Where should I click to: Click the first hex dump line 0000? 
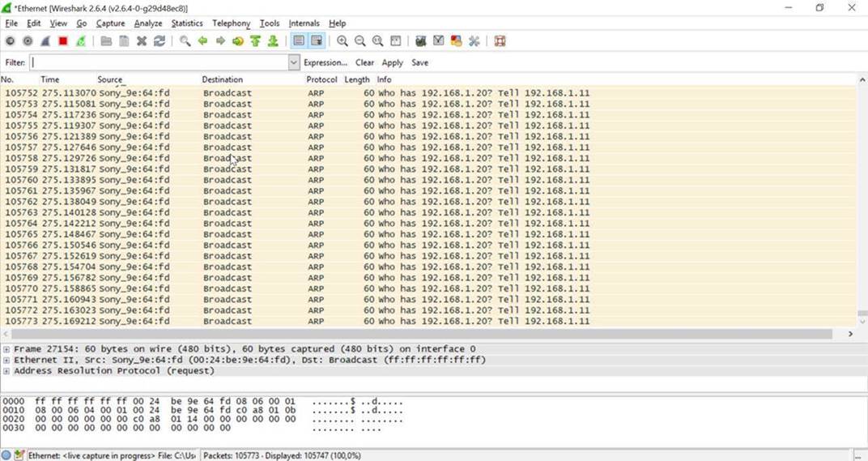(202, 401)
